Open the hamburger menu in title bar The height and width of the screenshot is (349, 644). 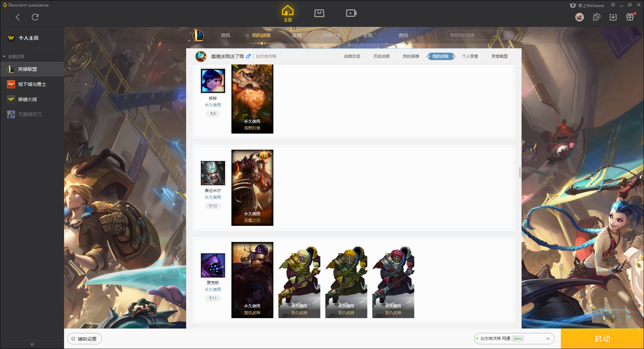point(613,5)
